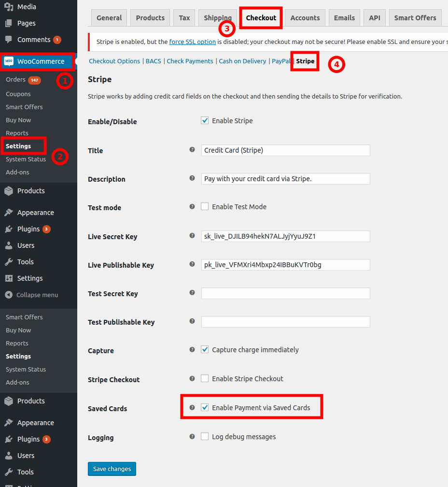Click the empty Test Publishable Key field
The width and height of the screenshot is (448, 487).
tap(285, 322)
